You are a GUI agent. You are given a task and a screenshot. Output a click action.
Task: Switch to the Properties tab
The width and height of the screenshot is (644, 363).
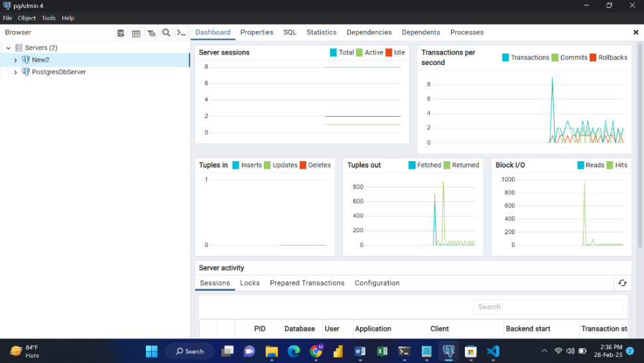pyautogui.click(x=257, y=32)
